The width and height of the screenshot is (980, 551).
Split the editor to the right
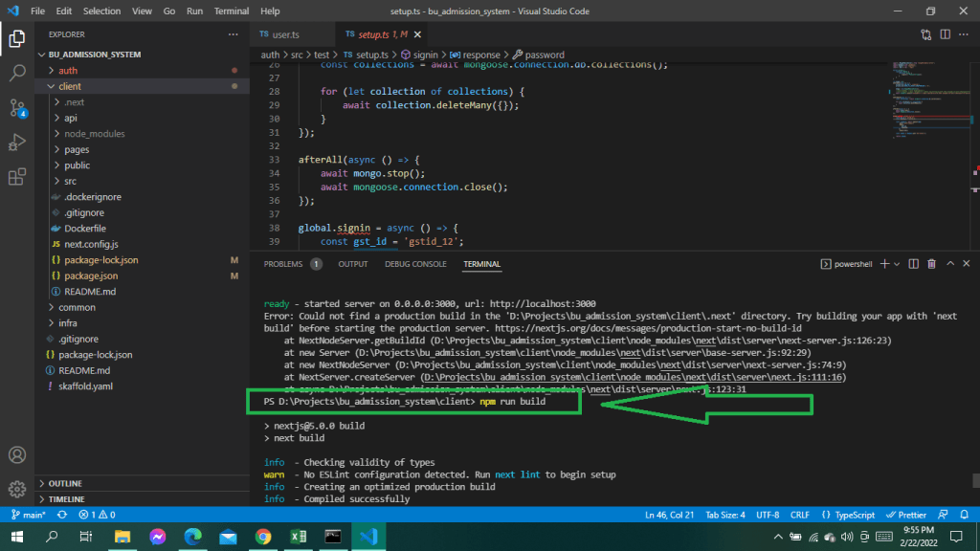945,34
